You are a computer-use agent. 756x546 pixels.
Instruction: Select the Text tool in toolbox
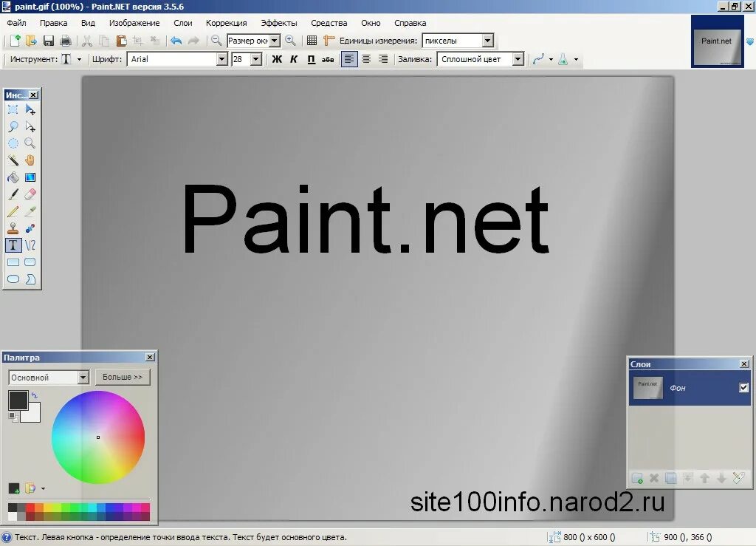pos(13,245)
